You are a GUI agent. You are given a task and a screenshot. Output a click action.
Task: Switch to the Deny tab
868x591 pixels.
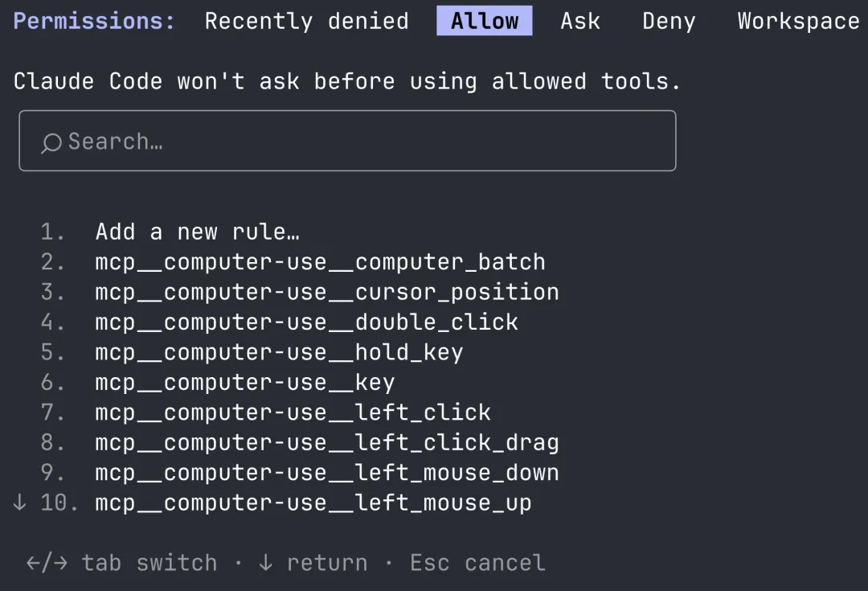669,21
